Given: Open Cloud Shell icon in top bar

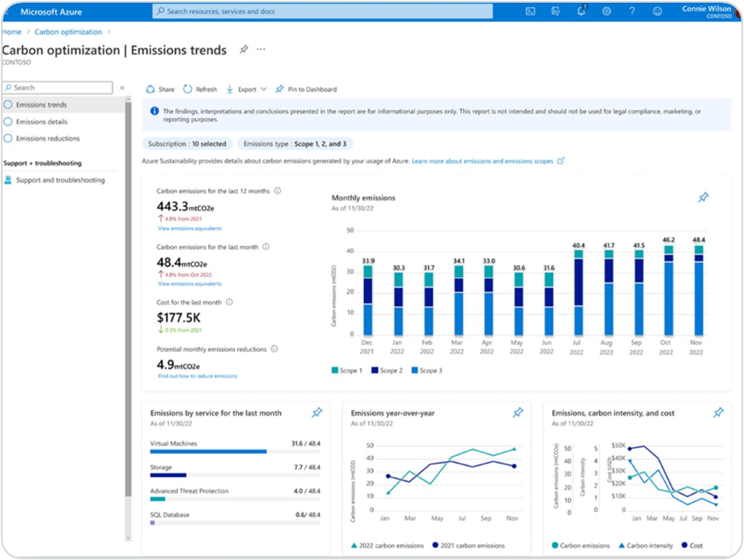Looking at the screenshot, I should [530, 11].
